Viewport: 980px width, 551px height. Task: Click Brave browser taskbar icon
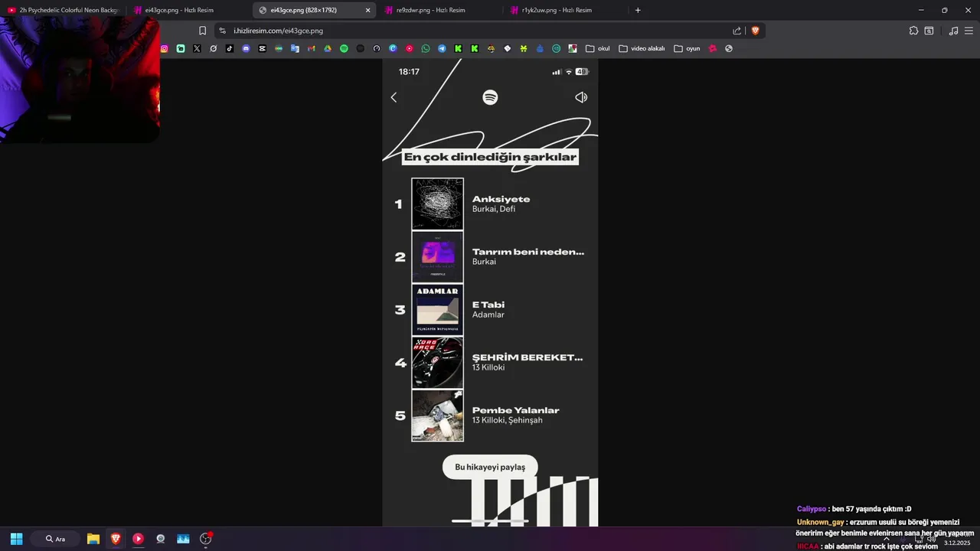tap(116, 539)
